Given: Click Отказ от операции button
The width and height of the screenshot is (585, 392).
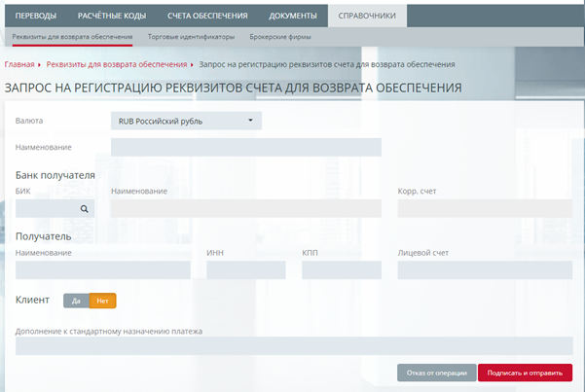Looking at the screenshot, I should coord(437,373).
